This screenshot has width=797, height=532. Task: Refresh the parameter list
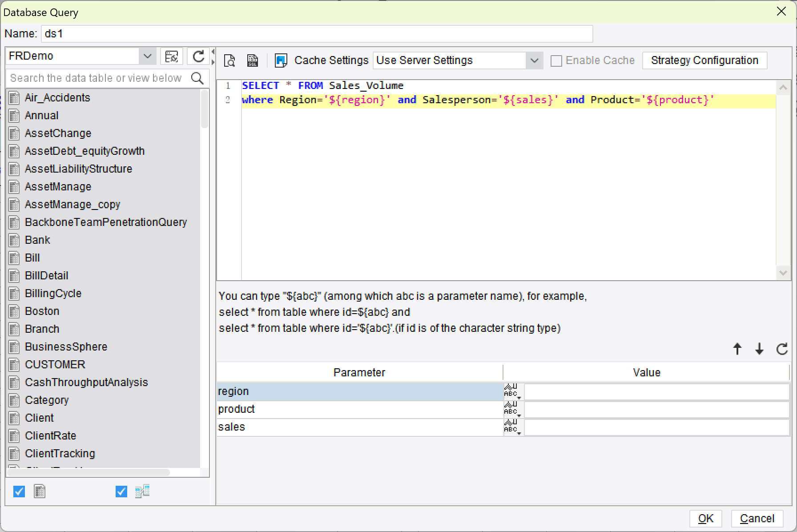pyautogui.click(x=781, y=349)
